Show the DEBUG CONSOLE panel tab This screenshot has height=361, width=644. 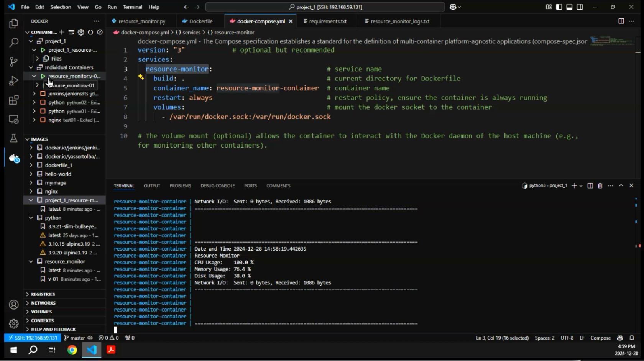coord(218,186)
